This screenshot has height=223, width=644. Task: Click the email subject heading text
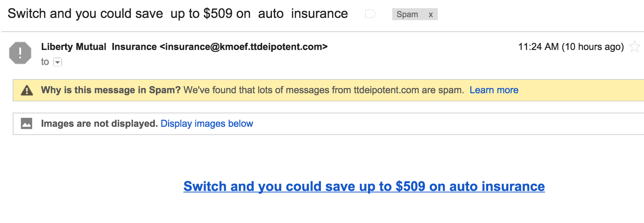pos(178,13)
